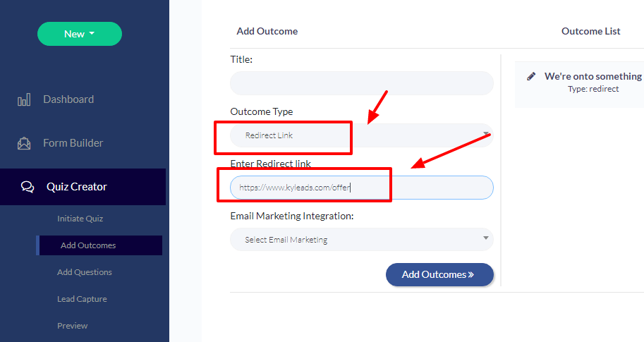
Task: Click the pencil edit icon in Outcome List
Action: click(x=531, y=76)
